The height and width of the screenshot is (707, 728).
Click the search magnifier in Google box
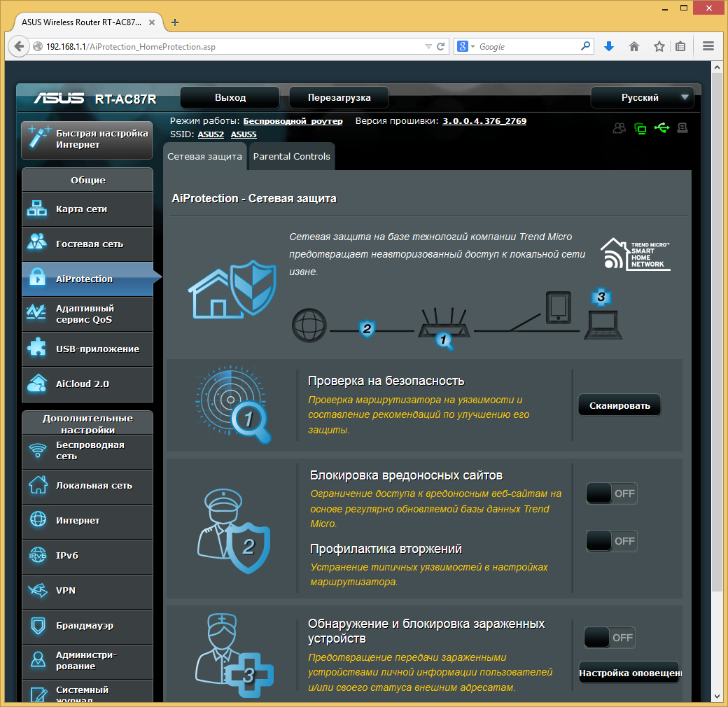point(585,46)
